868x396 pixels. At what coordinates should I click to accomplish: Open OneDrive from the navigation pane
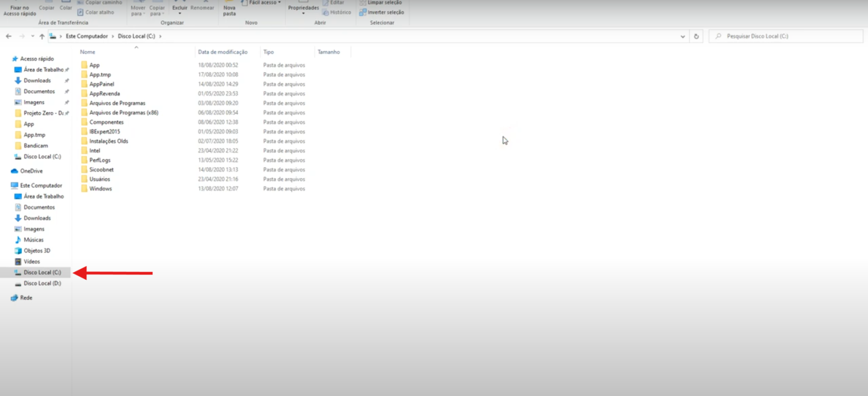pos(31,171)
